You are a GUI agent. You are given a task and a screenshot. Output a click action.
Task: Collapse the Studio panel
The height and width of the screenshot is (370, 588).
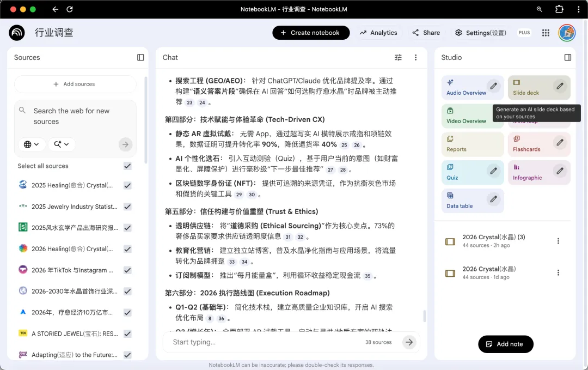point(568,57)
